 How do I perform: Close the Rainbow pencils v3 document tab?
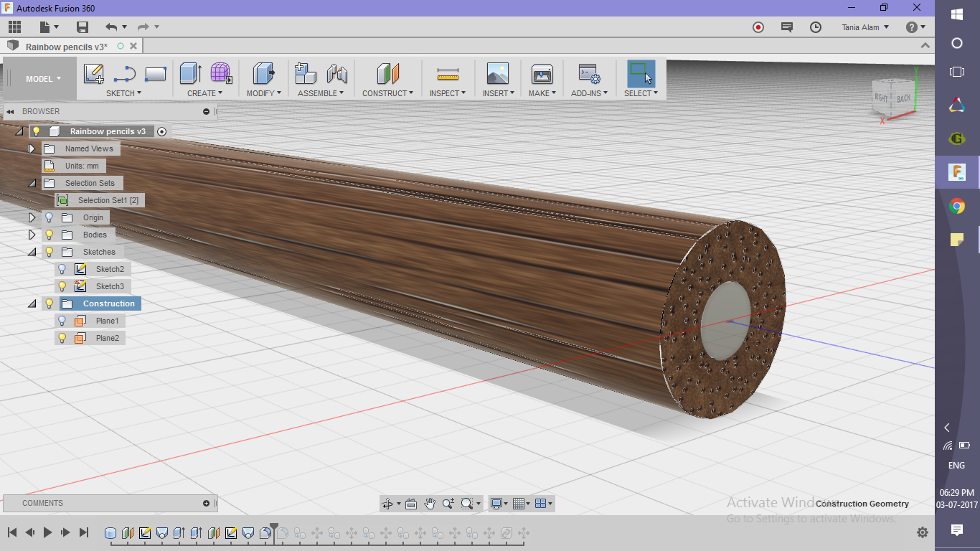coord(133,46)
